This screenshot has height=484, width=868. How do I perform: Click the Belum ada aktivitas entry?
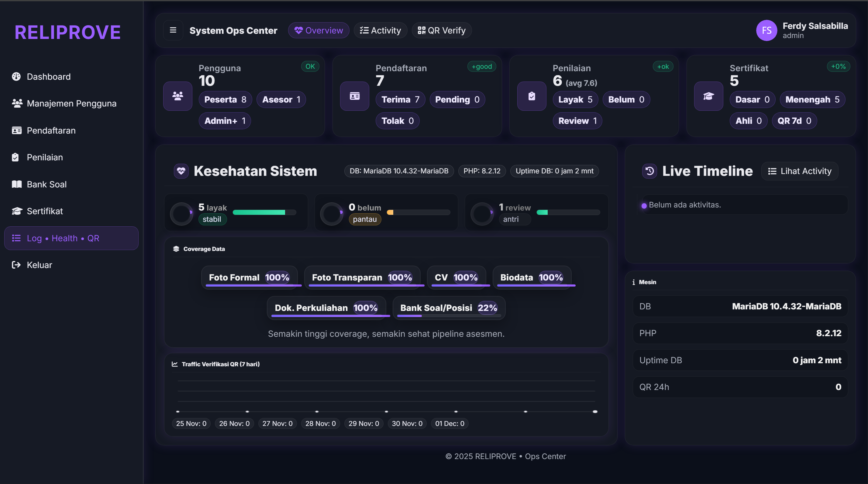pyautogui.click(x=745, y=205)
